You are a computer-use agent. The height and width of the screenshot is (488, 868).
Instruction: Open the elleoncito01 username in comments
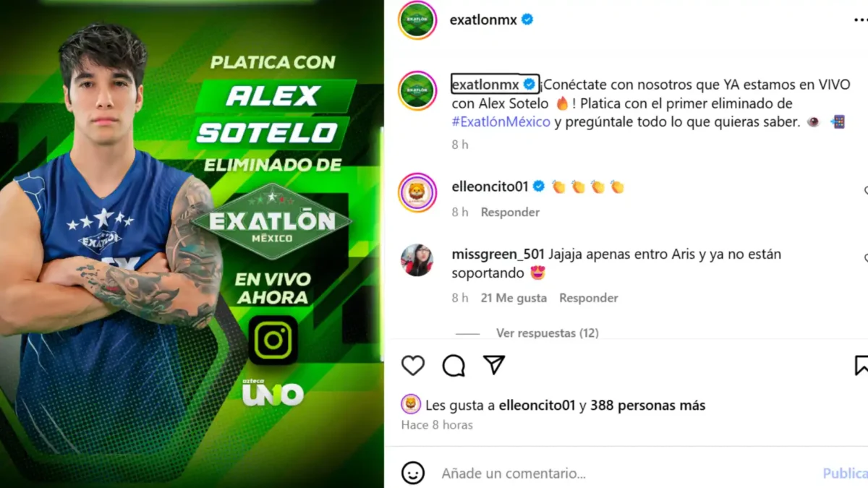pos(490,187)
